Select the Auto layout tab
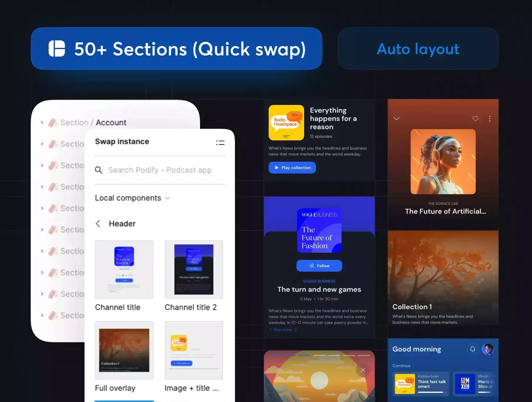This screenshot has height=402, width=532. pos(418,49)
